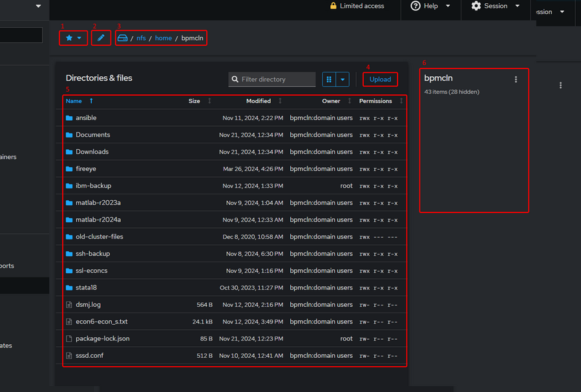Click the 512 B size of sssd.conf
This screenshot has height=392, width=581.
204,356
